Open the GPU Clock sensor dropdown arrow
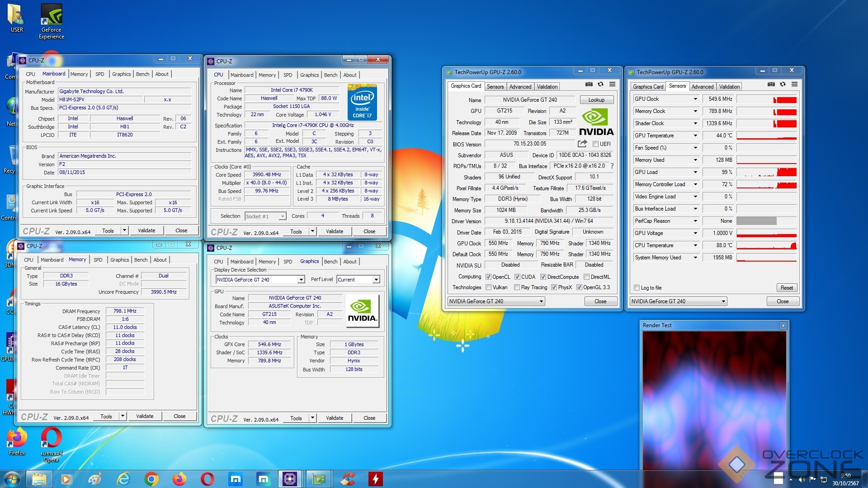 695,99
